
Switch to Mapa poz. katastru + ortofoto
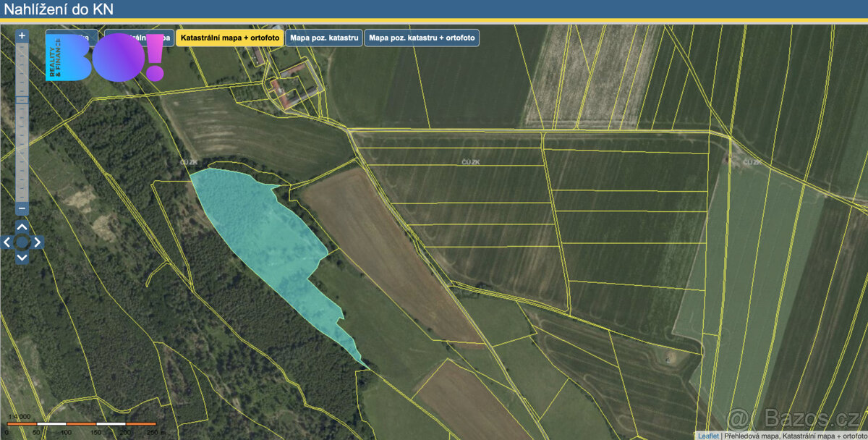422,38
